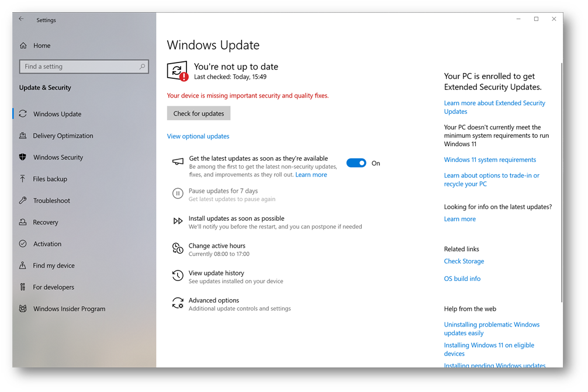Click the pause circle icon for pausing updates
Viewport: 588px width, 392px height.
point(178,193)
